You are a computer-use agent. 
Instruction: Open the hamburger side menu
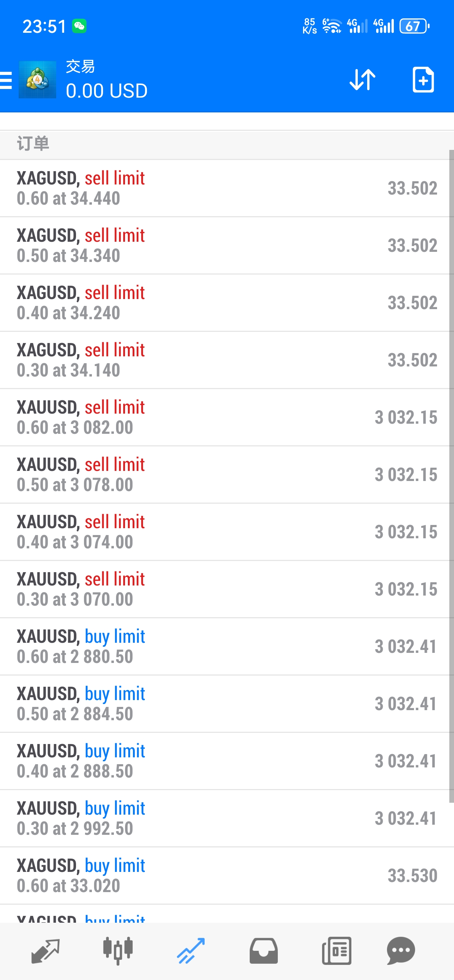pos(6,80)
